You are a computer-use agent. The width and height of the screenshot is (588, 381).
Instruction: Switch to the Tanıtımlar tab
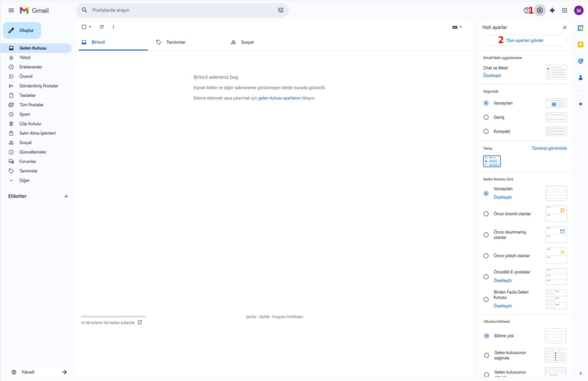[x=171, y=42]
